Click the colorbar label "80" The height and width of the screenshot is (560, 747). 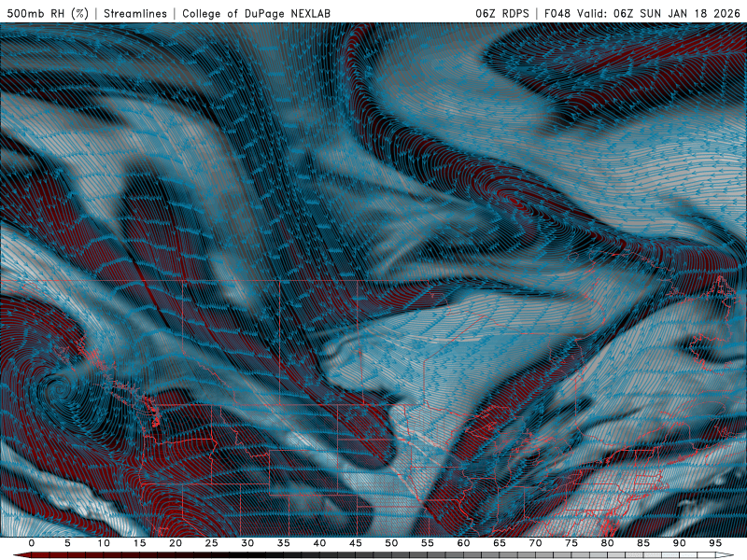[608, 543]
